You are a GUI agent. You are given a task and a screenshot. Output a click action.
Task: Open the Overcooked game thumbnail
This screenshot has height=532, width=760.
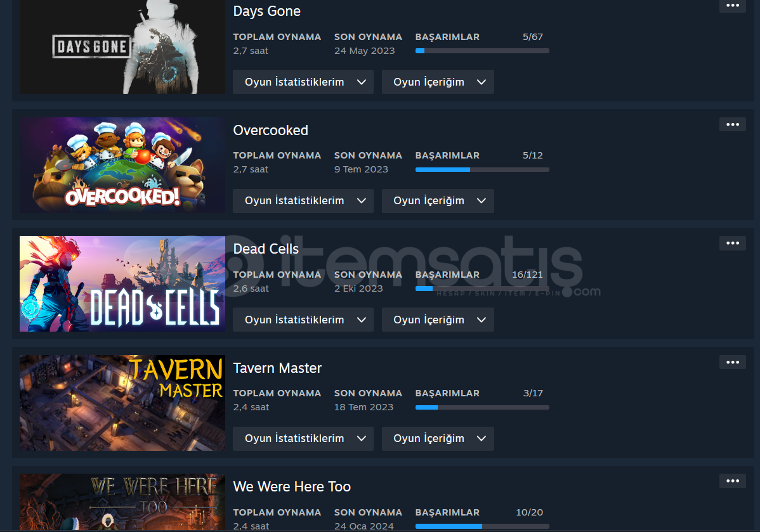122,165
